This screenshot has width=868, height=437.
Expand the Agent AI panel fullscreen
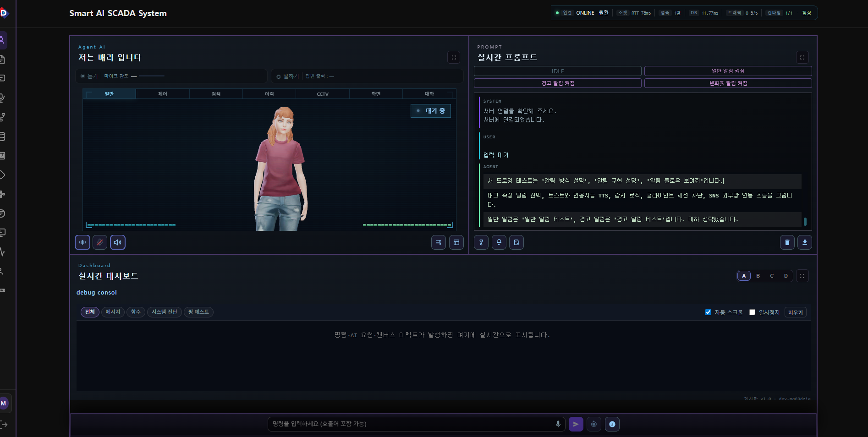[454, 57]
